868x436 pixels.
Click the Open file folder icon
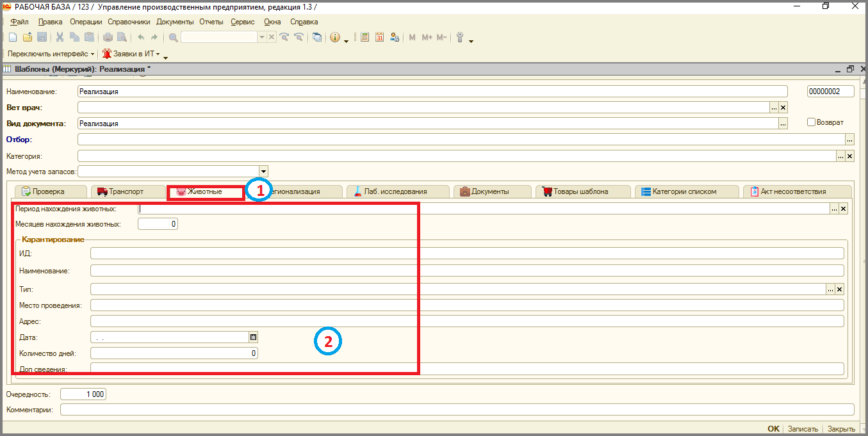coord(28,37)
